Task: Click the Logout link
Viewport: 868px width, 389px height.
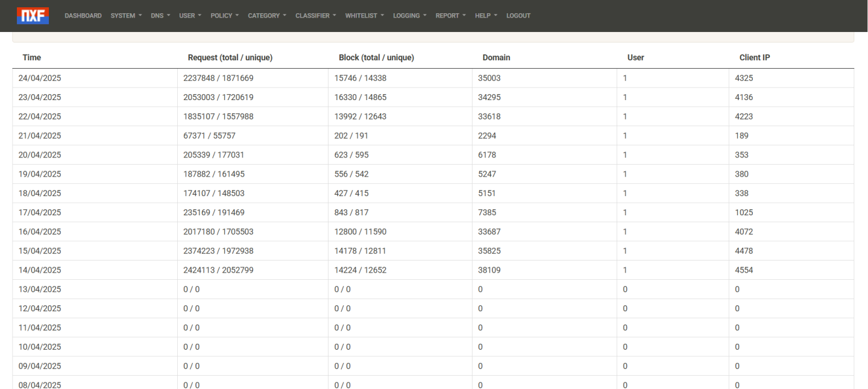Action: tap(518, 16)
